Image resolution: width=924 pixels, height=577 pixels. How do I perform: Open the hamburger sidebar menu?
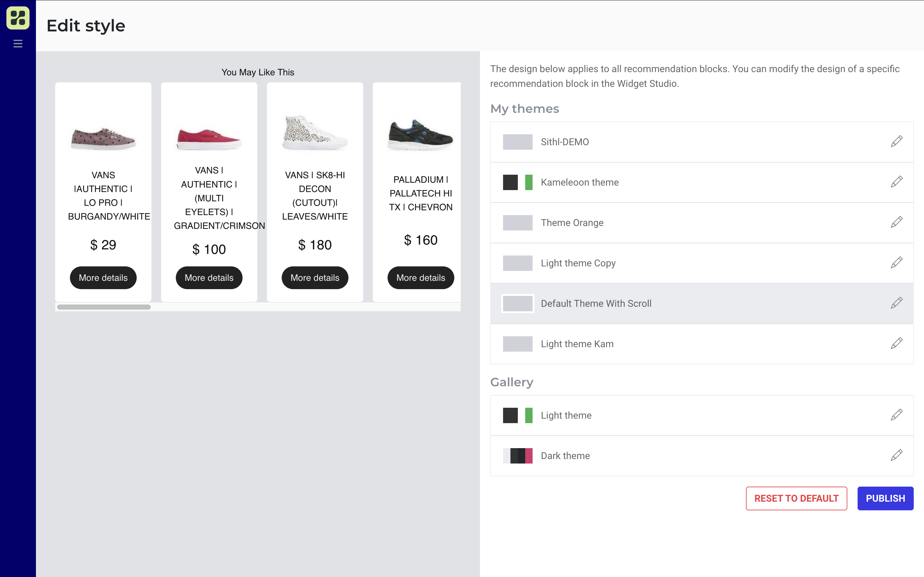point(18,44)
